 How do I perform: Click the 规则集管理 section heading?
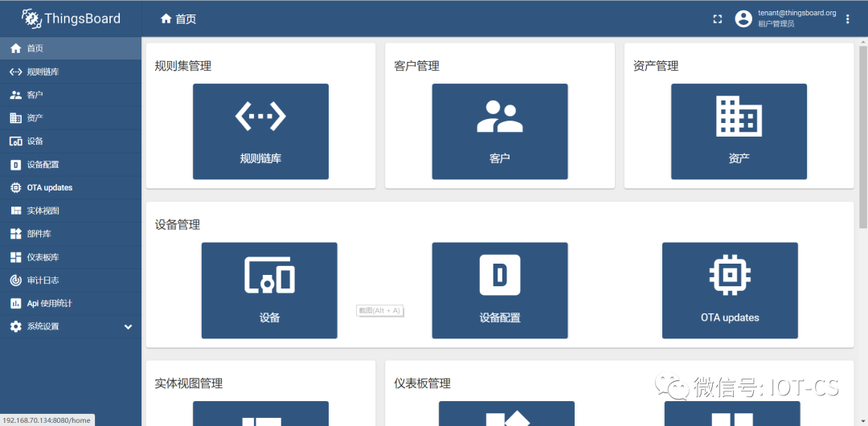tap(183, 67)
